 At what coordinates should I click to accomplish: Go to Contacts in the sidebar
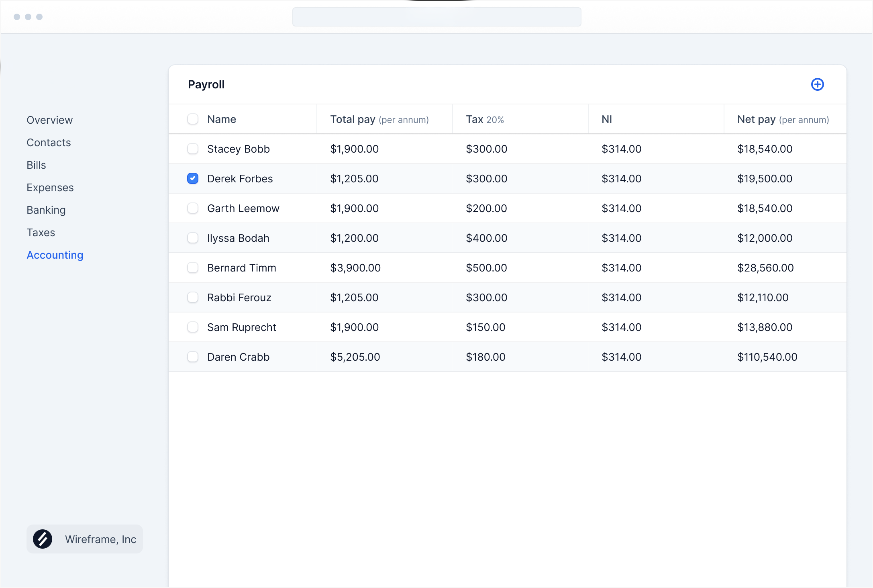tap(49, 143)
